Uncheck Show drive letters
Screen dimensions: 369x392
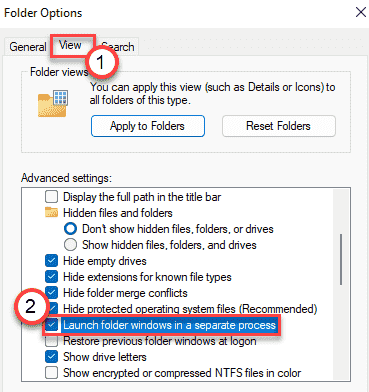click(x=51, y=357)
